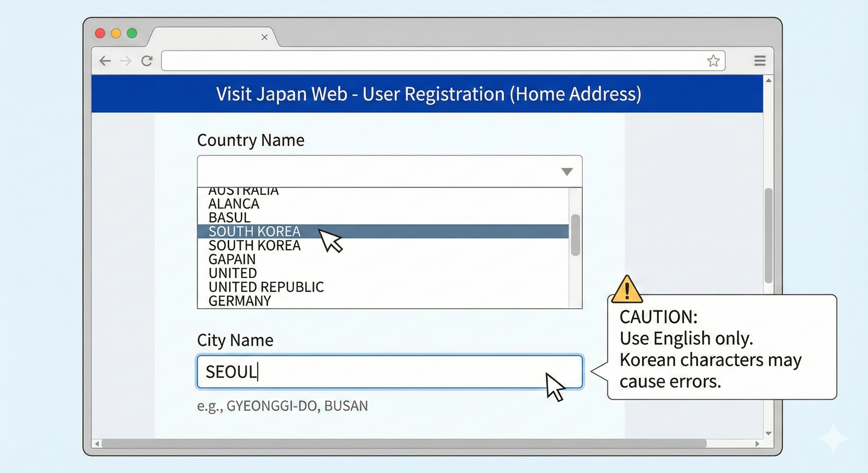Expand the Country Name dropdown arrow

[x=567, y=172]
